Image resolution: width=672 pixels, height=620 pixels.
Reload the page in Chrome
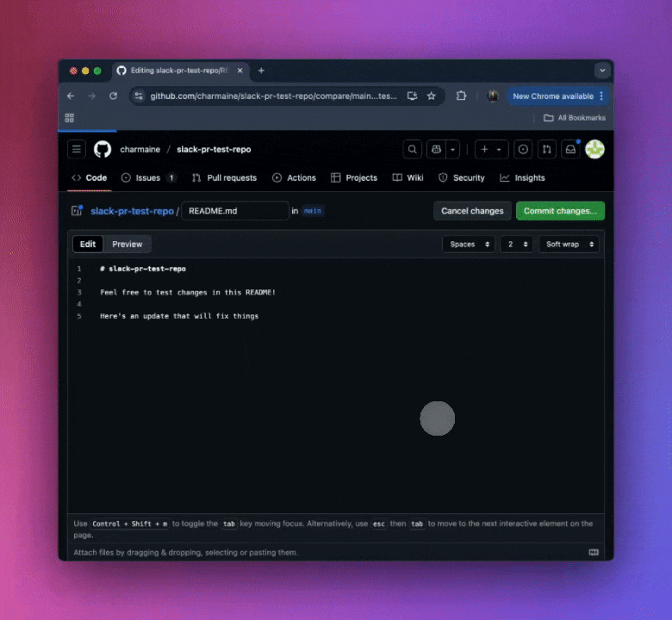113,96
